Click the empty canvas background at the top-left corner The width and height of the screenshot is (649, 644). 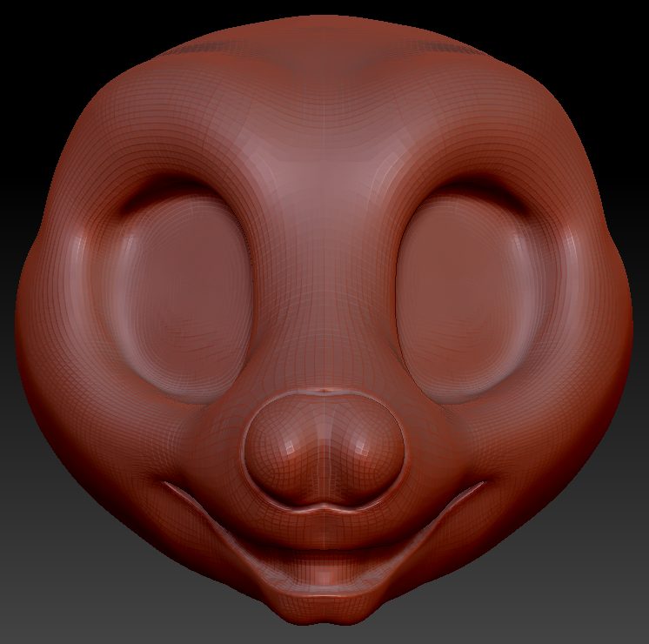click(26, 26)
